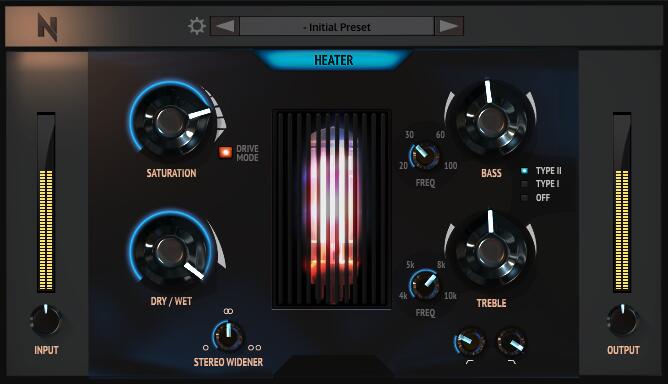This screenshot has width=668, height=384.
Task: Click the Dry / Wet knob
Action: tap(171, 251)
